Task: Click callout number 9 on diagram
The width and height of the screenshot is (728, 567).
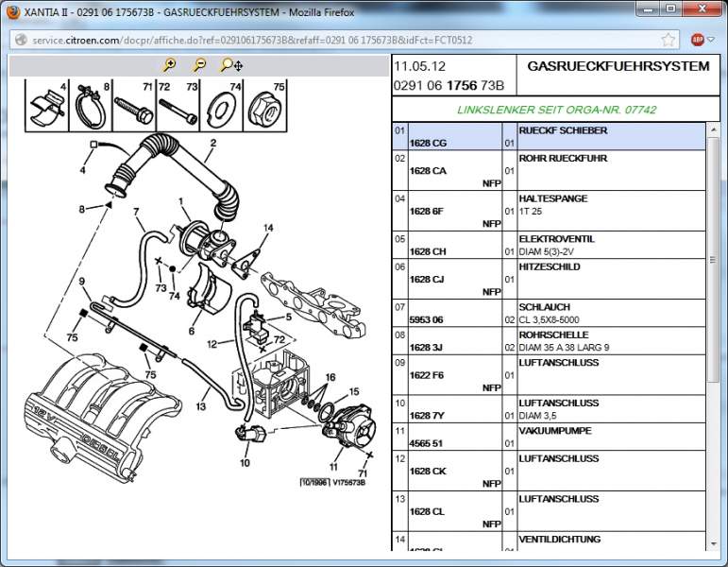Action: (82, 282)
